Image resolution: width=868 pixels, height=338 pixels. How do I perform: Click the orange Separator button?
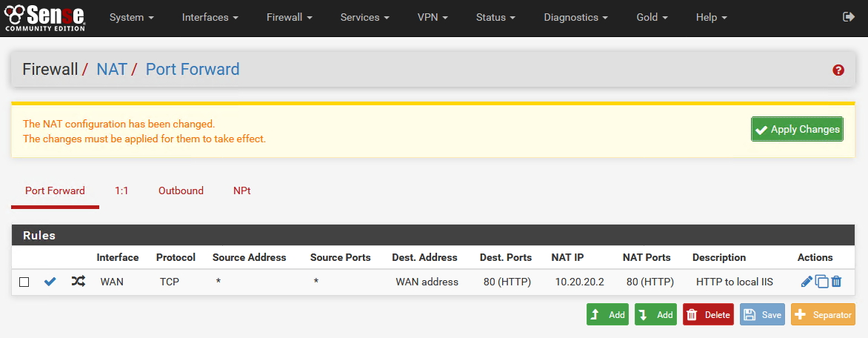tap(823, 314)
